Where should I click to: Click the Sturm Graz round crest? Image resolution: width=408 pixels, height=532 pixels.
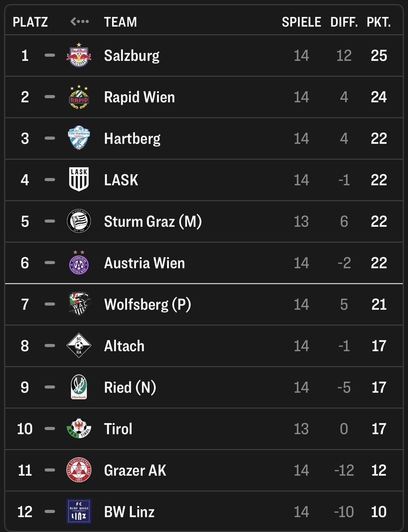click(79, 221)
